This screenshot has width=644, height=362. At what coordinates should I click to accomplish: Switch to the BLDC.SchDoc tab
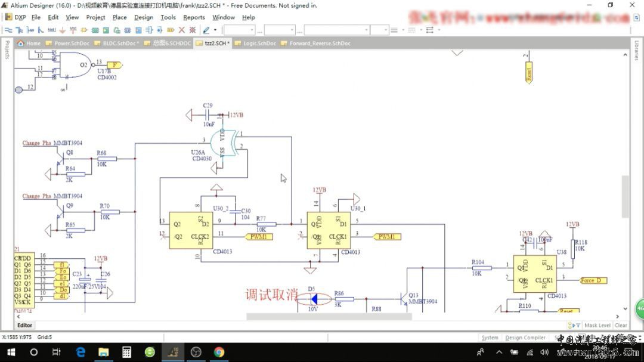116,43
